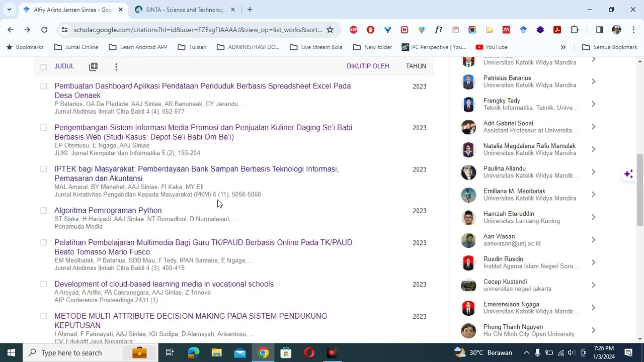Open the AdBlock Plus extension icon
Image resolution: width=644 pixels, height=362 pixels.
(354, 30)
